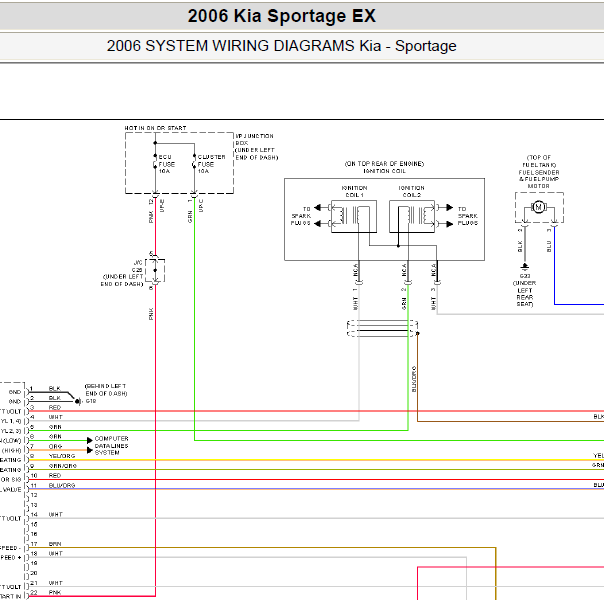This screenshot has width=604, height=600.
Task: Click "(ON TOP REAR OF ENGINE) IGNITION COIL" caption
Action: click(384, 167)
